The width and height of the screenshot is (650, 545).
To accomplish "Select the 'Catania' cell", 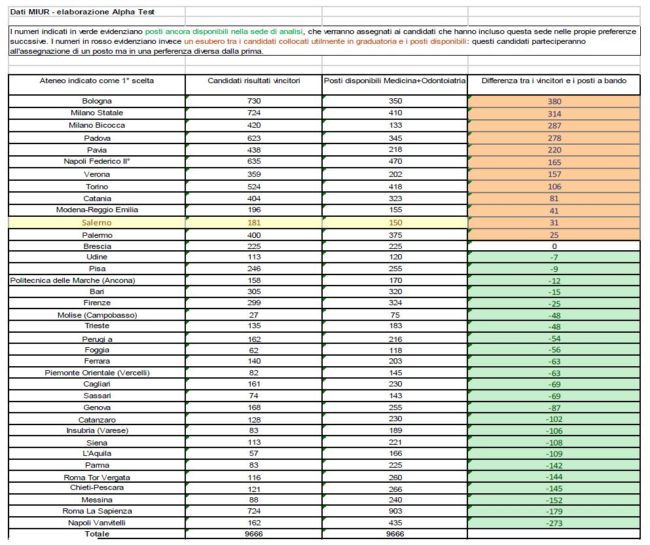I will point(97,199).
